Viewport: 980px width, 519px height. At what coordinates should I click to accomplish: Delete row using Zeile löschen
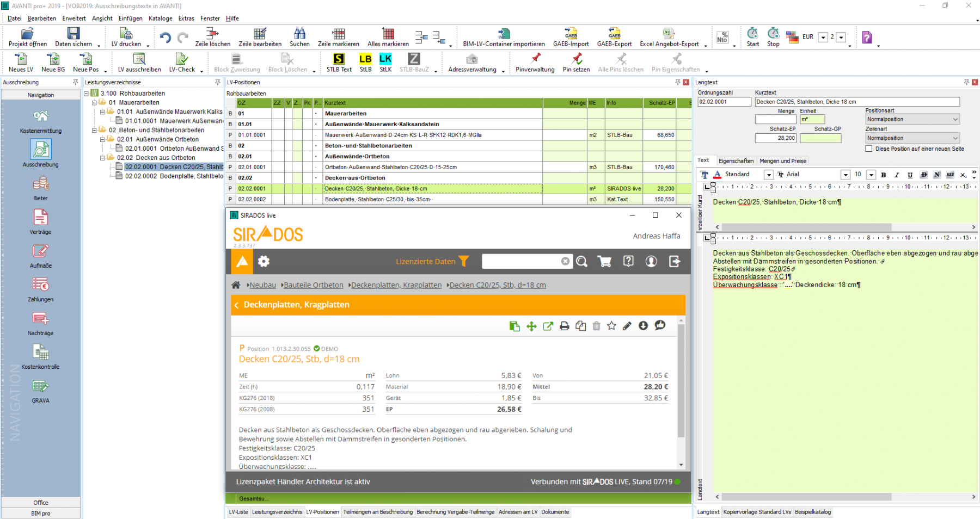pos(213,37)
